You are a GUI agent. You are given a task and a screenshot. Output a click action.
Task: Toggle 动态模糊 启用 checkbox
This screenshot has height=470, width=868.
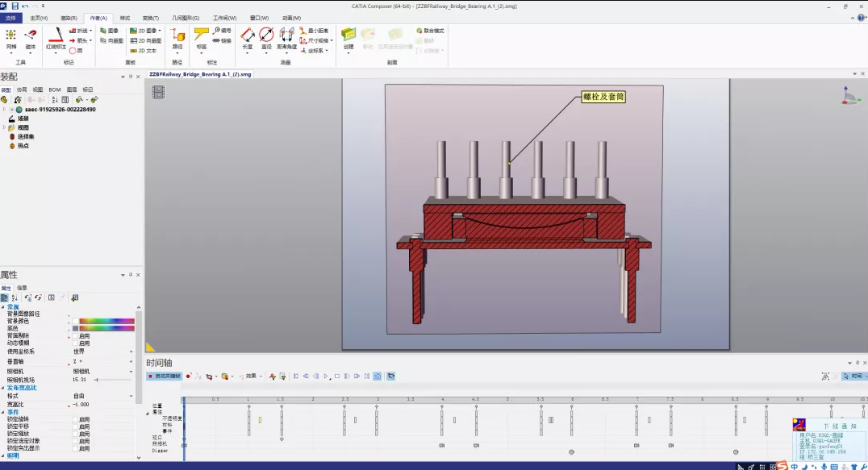75,343
